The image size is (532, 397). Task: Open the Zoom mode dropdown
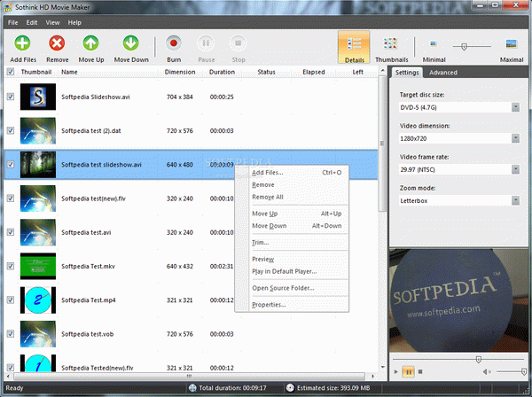coord(515,200)
